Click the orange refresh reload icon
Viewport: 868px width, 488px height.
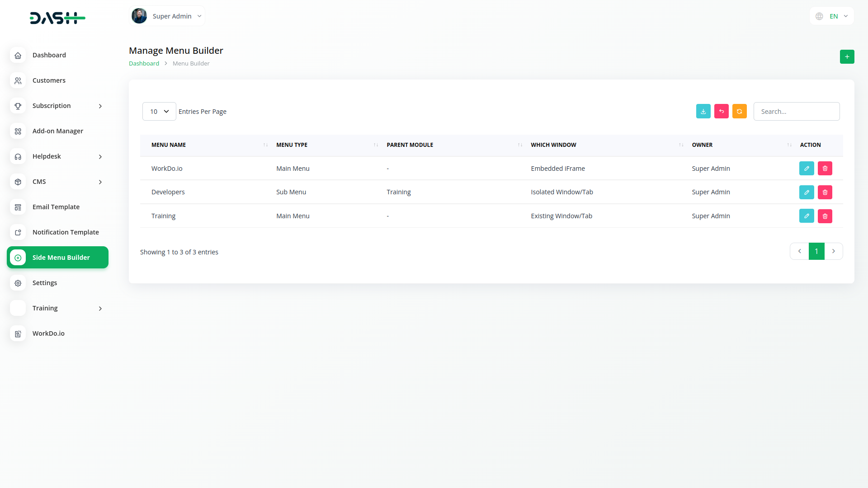click(739, 111)
